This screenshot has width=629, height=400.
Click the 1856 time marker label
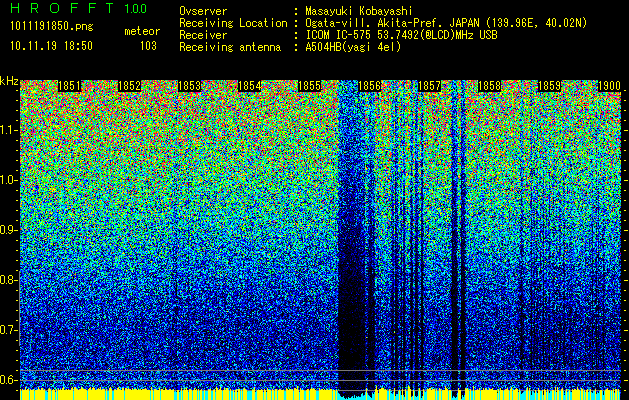369,86
